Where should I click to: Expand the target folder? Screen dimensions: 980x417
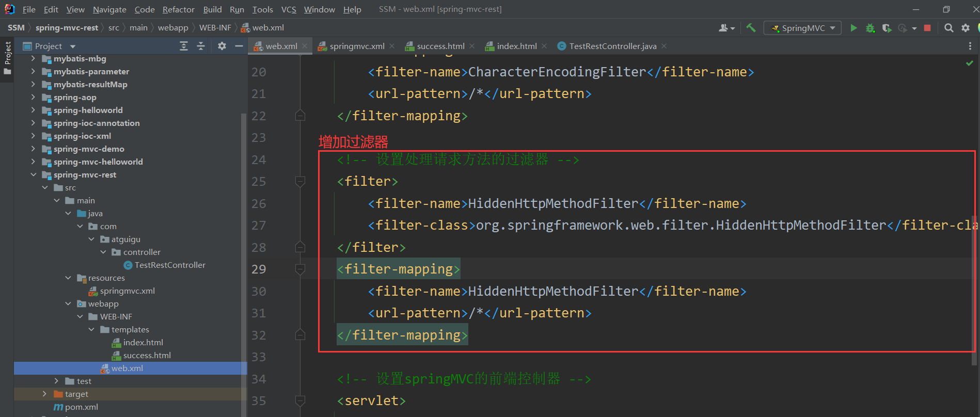tap(44, 394)
